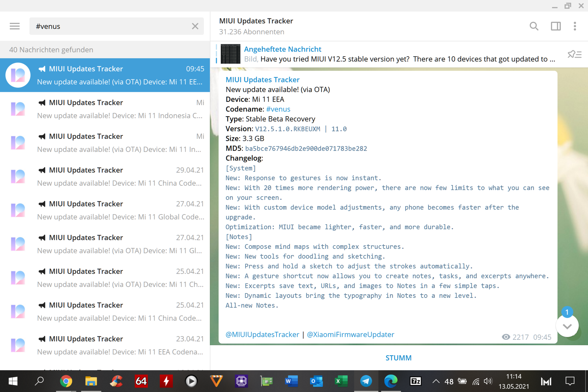Image resolution: width=588 pixels, height=392 pixels.
Task: Click the MIUI Updates Tracker message sender name
Action: point(262,80)
